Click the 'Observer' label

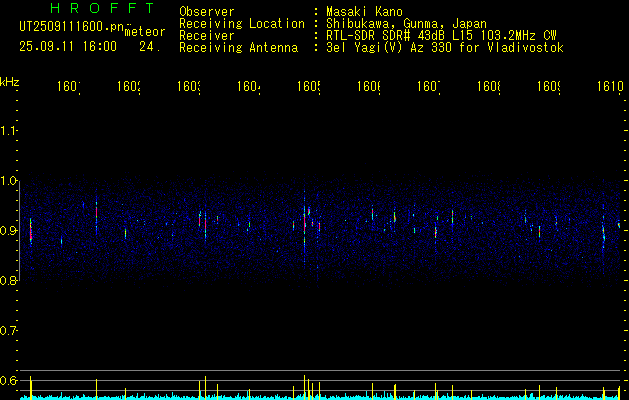[207, 12]
